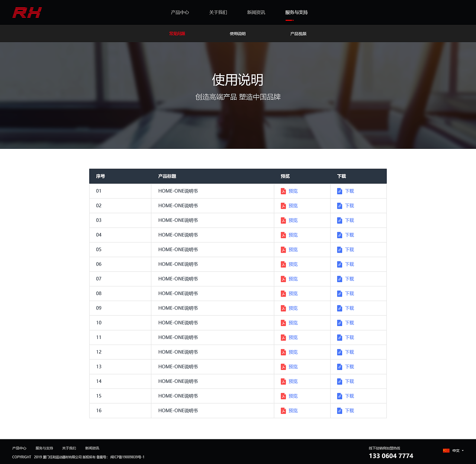Click the download file icon in row 05

coord(340,250)
